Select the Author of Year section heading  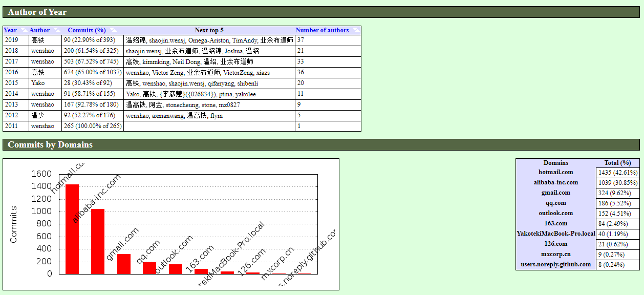[x=37, y=12]
